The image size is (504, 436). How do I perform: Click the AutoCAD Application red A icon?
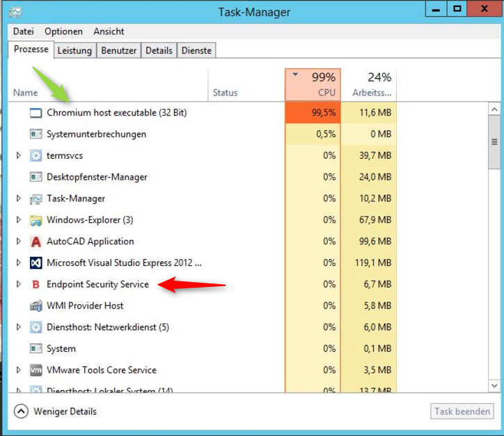pos(36,242)
